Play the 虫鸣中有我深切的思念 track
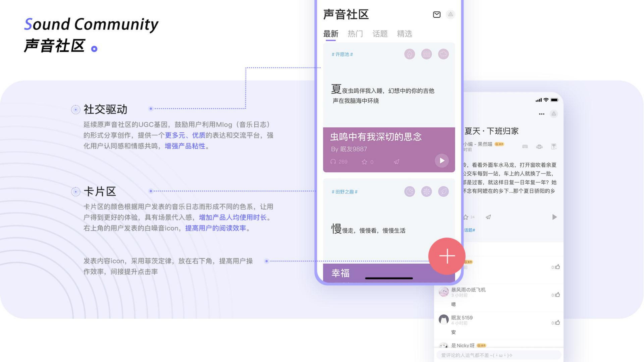This screenshot has width=644, height=362. (442, 161)
